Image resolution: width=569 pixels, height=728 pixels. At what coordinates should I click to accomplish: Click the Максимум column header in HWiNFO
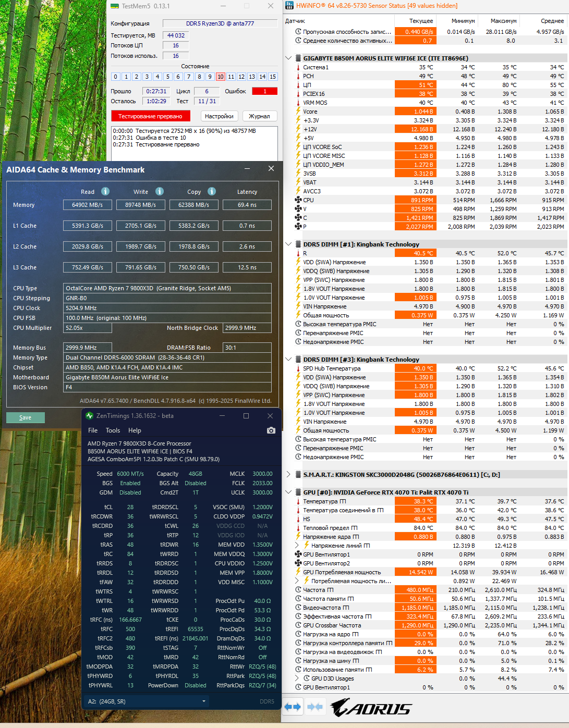[499, 21]
